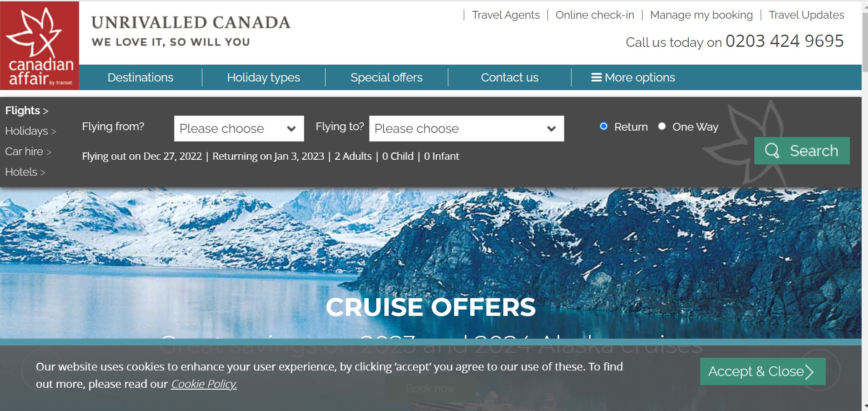Click the More options hamburger icon
Image resolution: width=868 pixels, height=411 pixels.
click(x=596, y=77)
